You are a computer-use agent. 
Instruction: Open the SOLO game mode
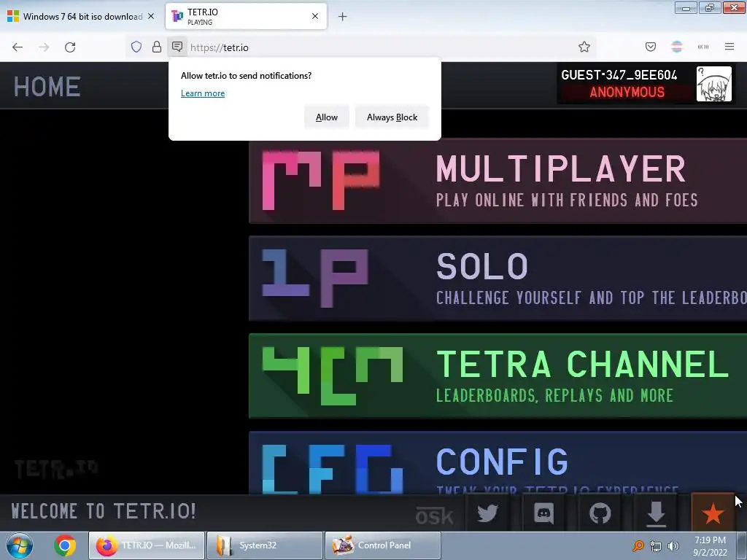[498, 279]
